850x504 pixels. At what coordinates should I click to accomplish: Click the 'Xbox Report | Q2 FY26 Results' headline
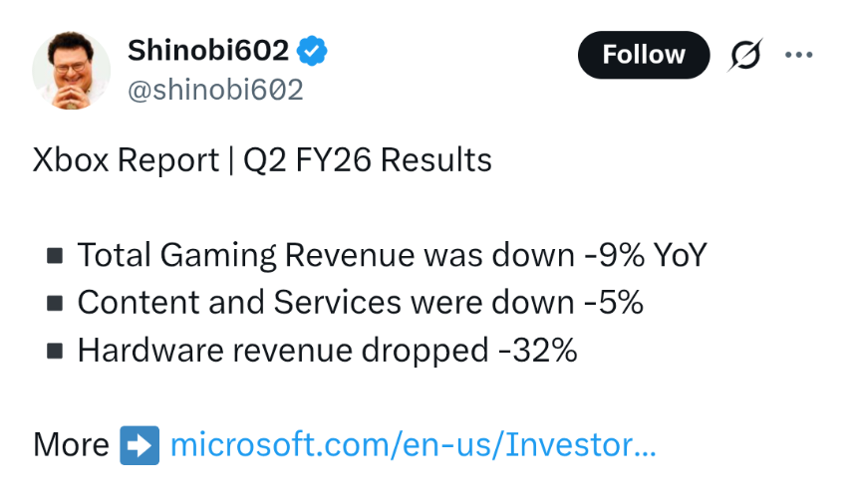coord(262,160)
